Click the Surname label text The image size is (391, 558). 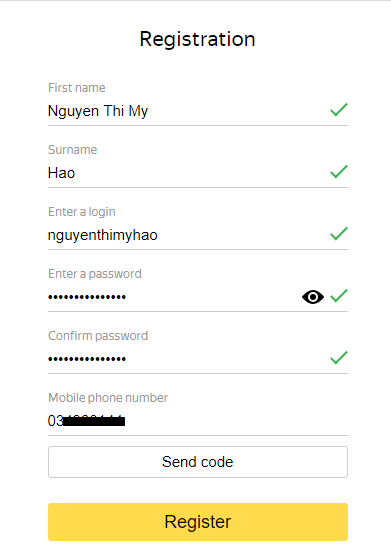pos(73,150)
